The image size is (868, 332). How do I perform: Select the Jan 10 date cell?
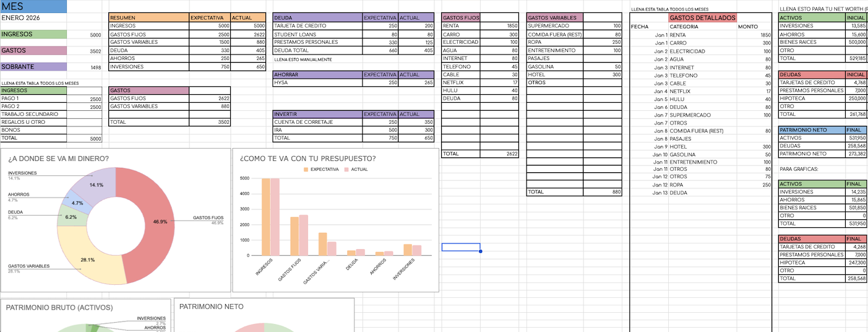649,154
